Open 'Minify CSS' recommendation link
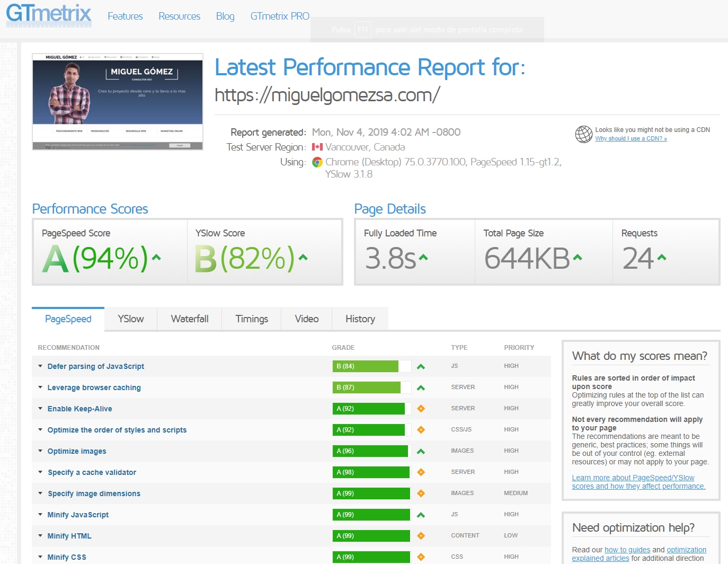 [67, 557]
